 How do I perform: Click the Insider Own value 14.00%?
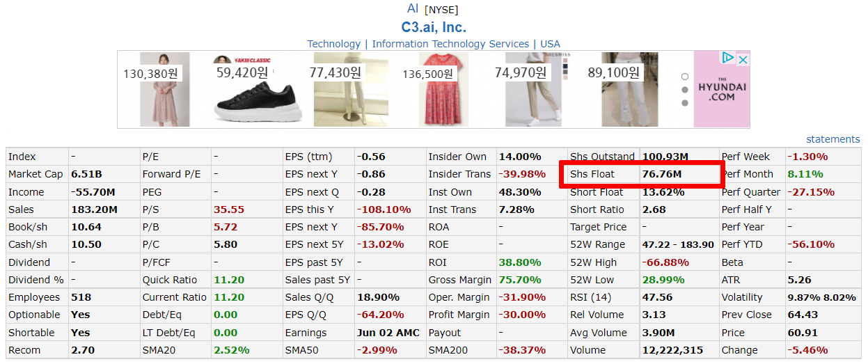click(x=520, y=157)
